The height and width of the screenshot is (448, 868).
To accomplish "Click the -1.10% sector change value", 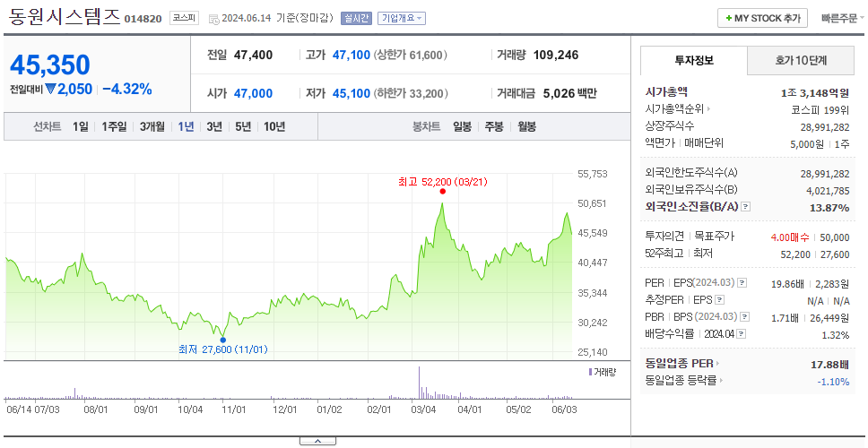I will [833, 381].
